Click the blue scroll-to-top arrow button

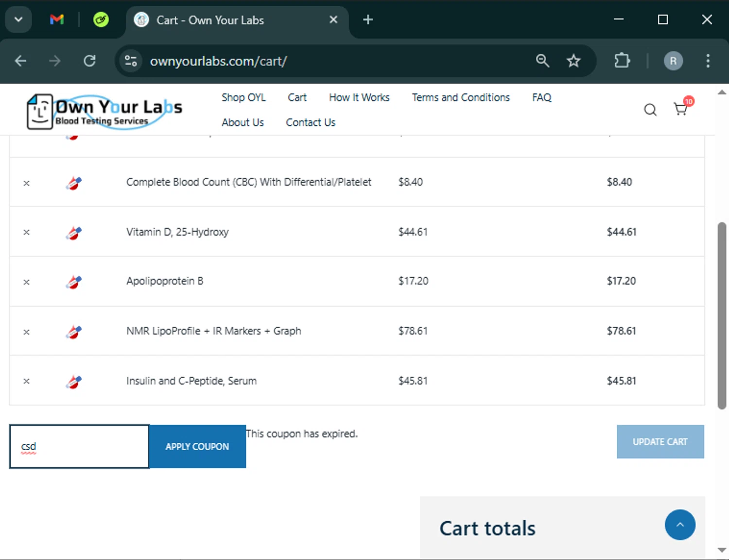coord(680,525)
